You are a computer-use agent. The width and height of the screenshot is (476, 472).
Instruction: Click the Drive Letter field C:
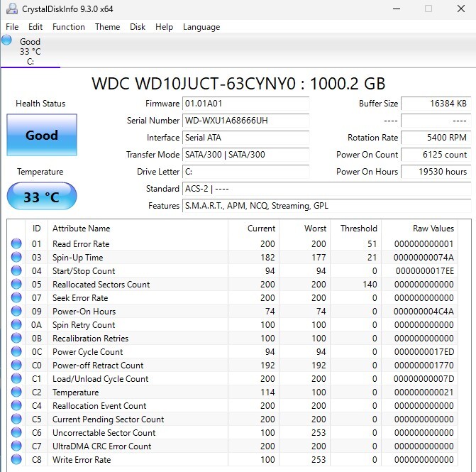[x=246, y=172]
